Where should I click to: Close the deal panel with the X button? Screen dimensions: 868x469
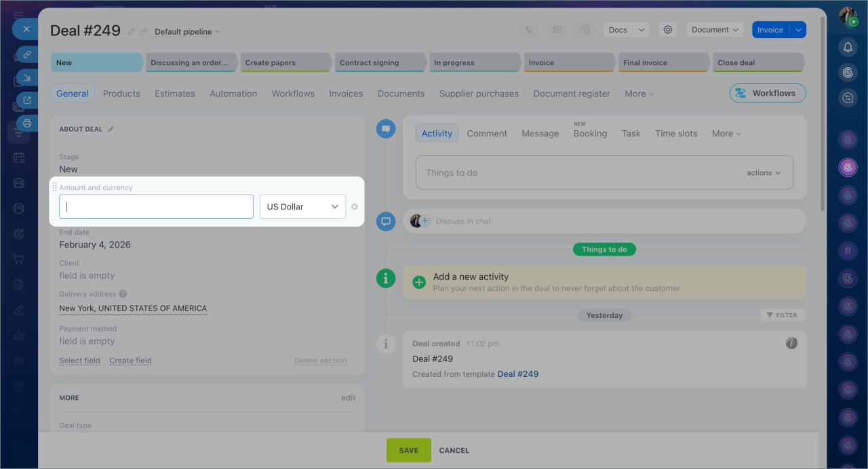(26, 29)
